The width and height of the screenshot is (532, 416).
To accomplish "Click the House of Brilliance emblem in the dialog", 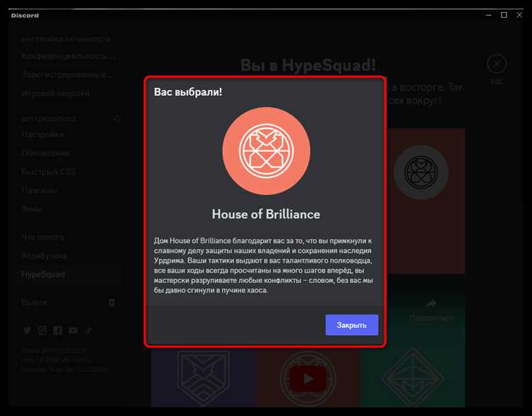I will point(266,151).
